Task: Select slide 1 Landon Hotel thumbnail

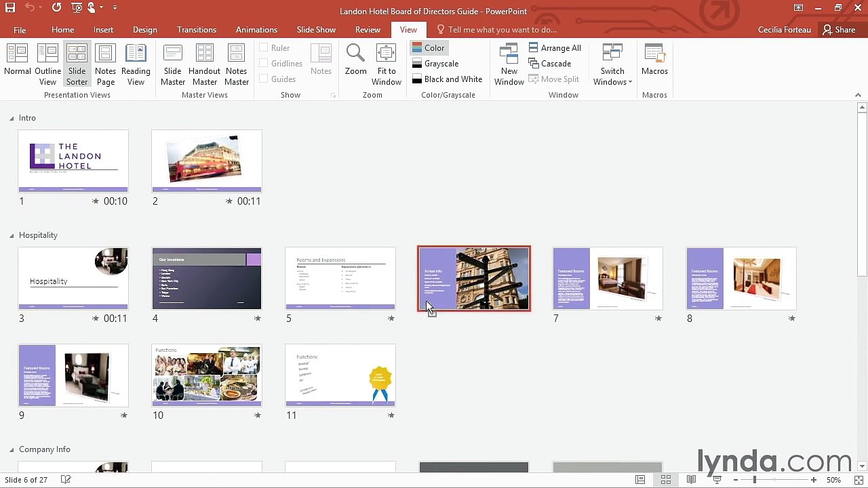Action: [73, 161]
